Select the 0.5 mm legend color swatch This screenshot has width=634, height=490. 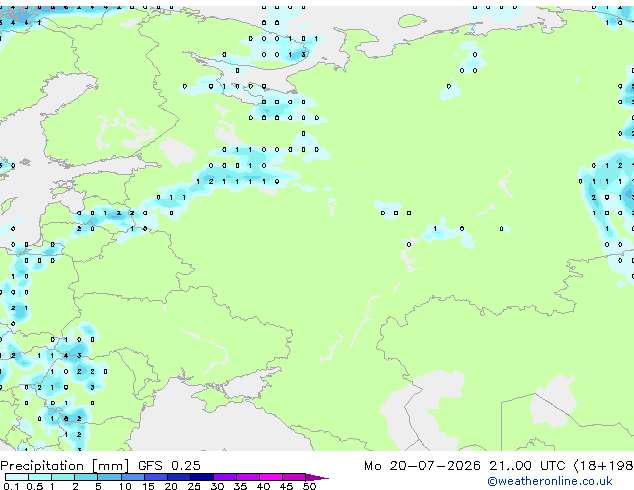point(40,477)
